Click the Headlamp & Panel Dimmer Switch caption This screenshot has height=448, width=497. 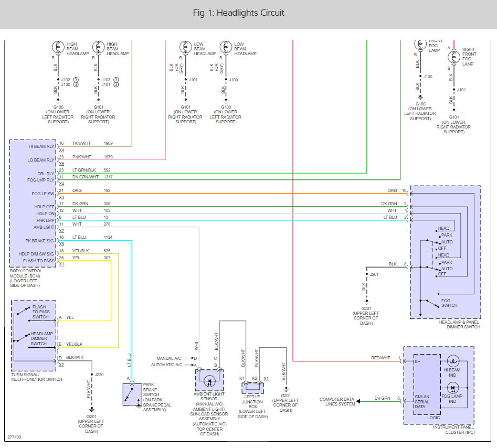click(x=460, y=324)
